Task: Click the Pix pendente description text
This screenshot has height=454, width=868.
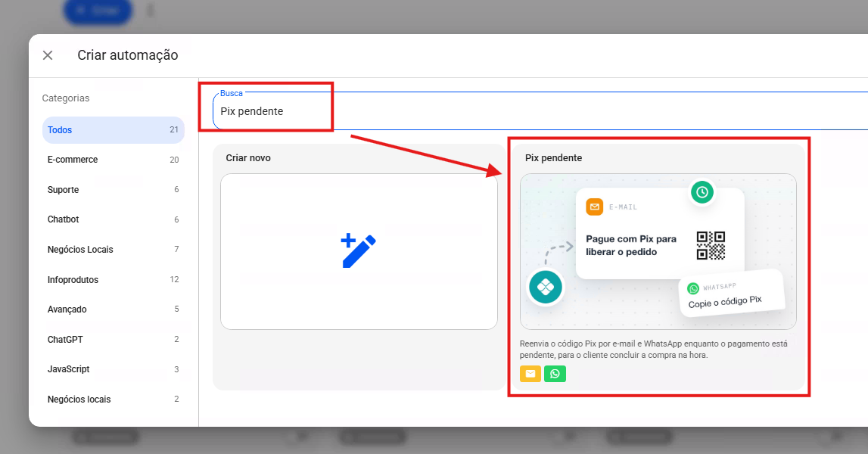Action: click(x=653, y=350)
